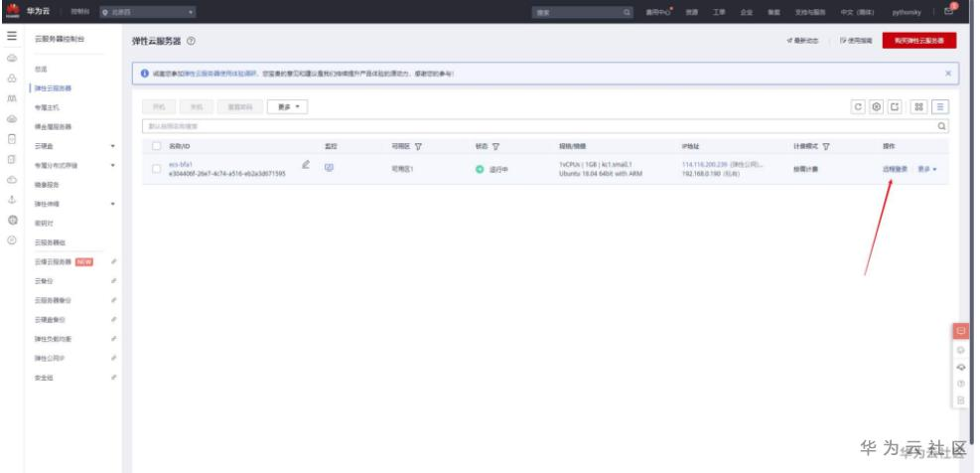
Task: Click the 最新动态 link
Action: tap(803, 40)
